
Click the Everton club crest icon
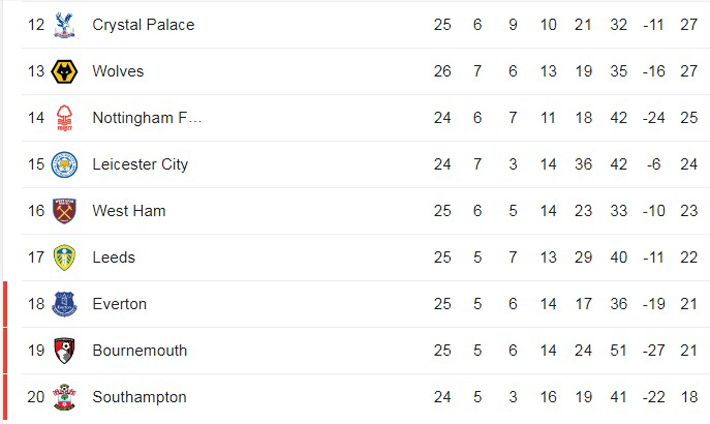click(x=65, y=304)
